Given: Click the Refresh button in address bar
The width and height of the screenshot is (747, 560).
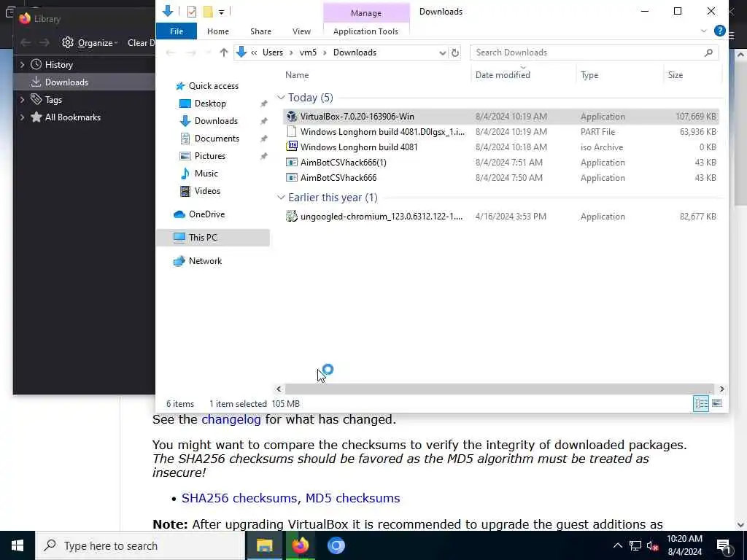Looking at the screenshot, I should pyautogui.click(x=455, y=52).
